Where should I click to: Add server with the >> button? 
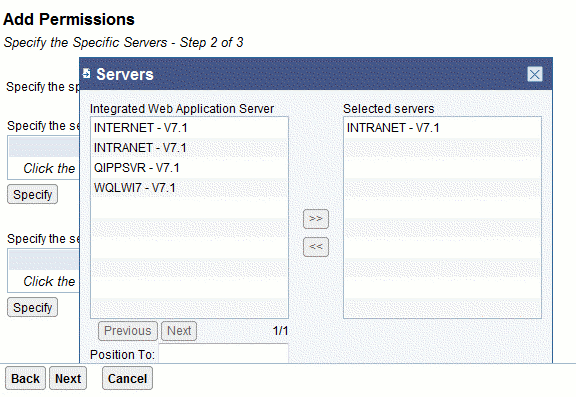click(316, 219)
